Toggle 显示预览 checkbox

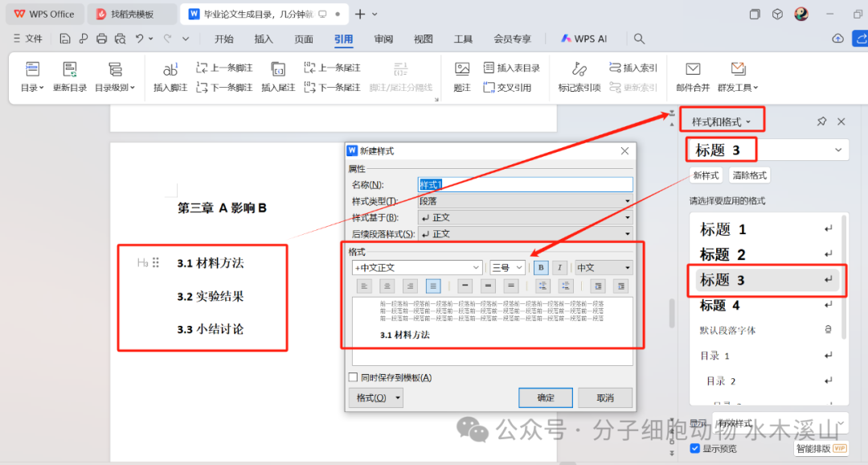coord(694,448)
